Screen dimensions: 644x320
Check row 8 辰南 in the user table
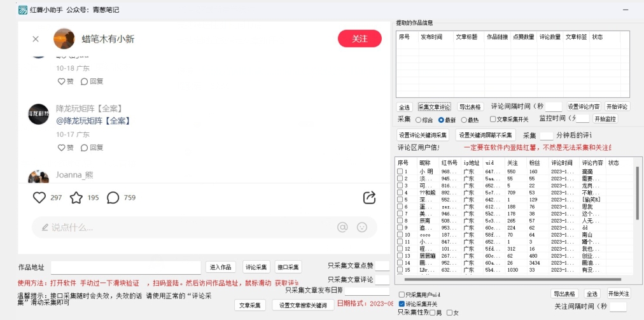[x=400, y=221]
